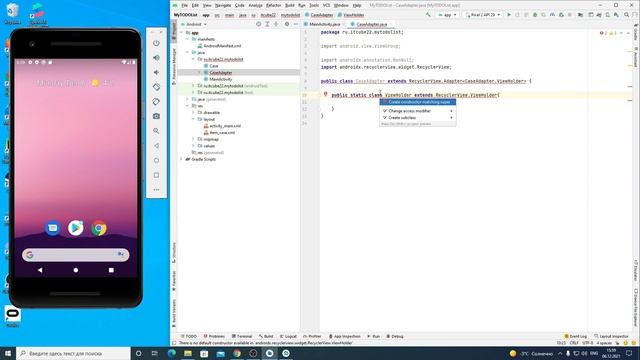
Task: Open the Problems tool window
Action: pyautogui.click(x=214, y=336)
